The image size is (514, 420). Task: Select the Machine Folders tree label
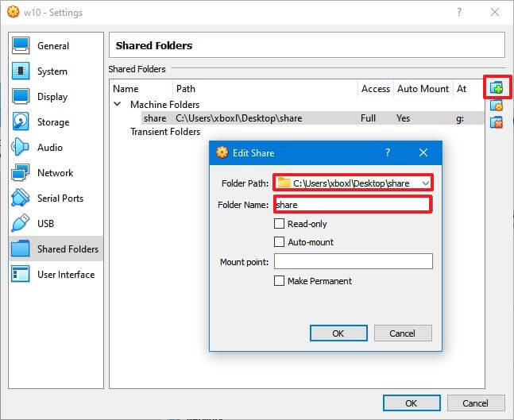point(165,105)
